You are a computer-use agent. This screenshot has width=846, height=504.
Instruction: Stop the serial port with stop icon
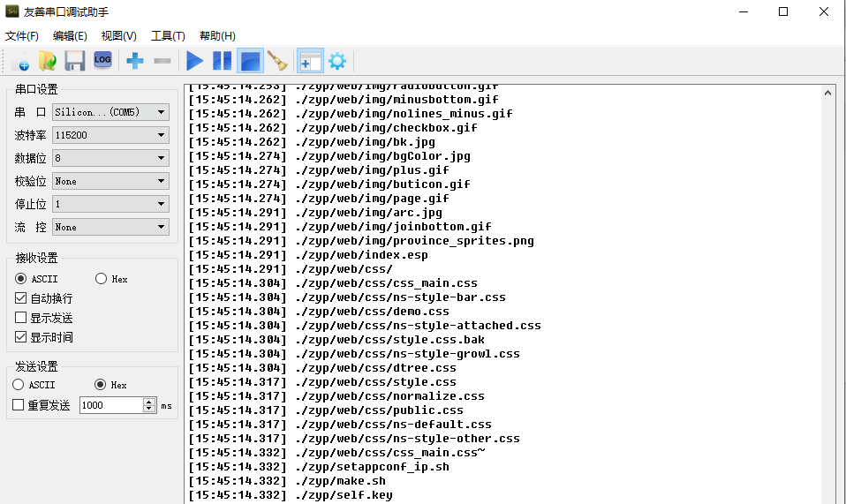(250, 61)
